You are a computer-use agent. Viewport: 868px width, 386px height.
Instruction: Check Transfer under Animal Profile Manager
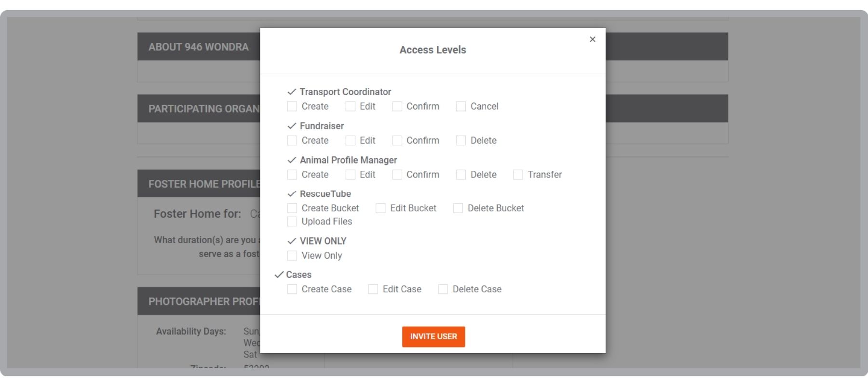pos(518,175)
